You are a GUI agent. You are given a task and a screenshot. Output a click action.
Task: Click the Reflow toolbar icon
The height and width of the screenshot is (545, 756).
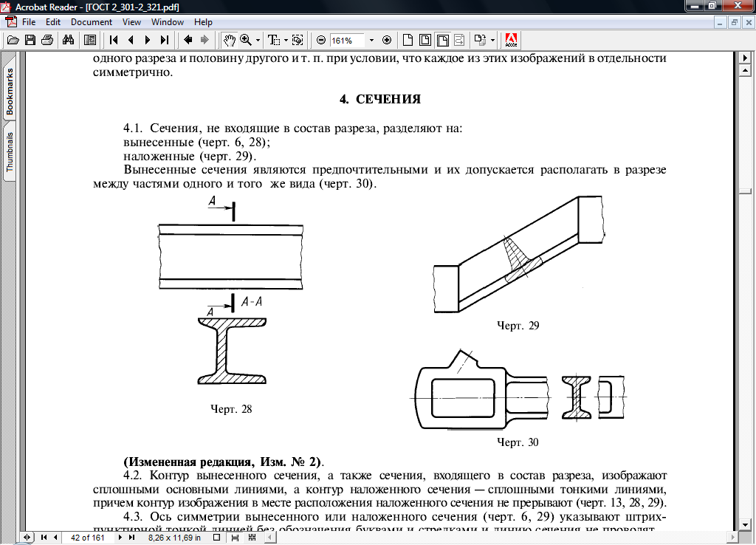coord(459,40)
